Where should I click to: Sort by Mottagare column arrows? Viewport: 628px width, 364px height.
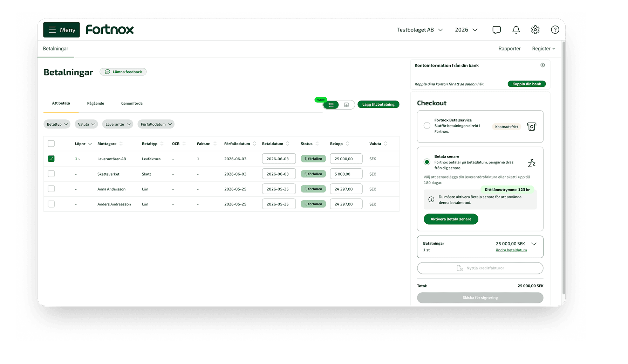pos(121,143)
